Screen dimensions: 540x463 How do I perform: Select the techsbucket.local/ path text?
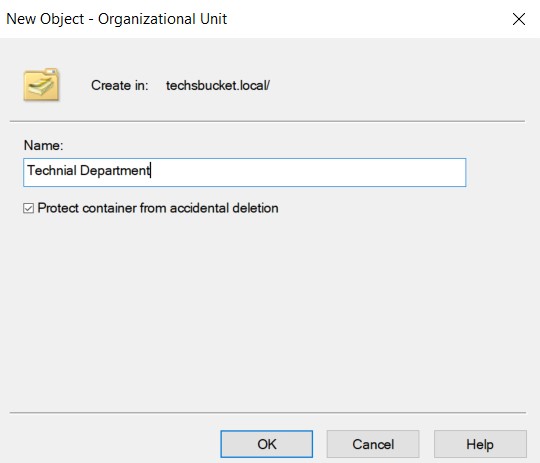tap(218, 85)
